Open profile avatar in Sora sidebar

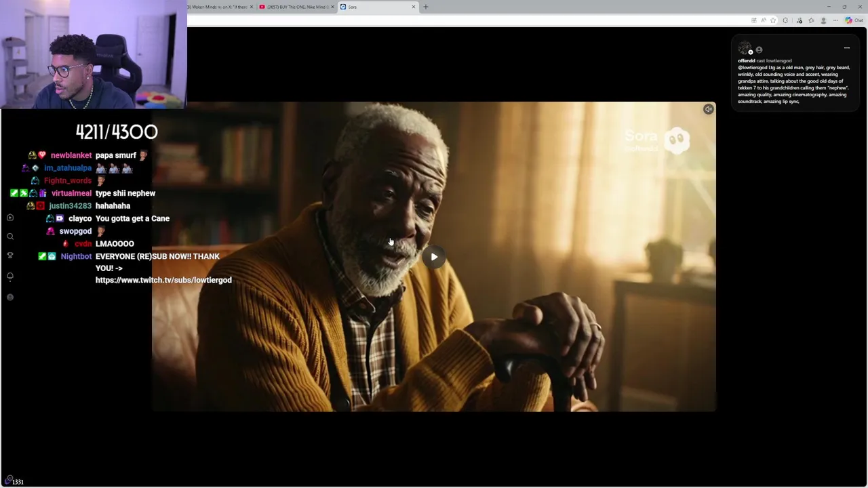[10, 298]
